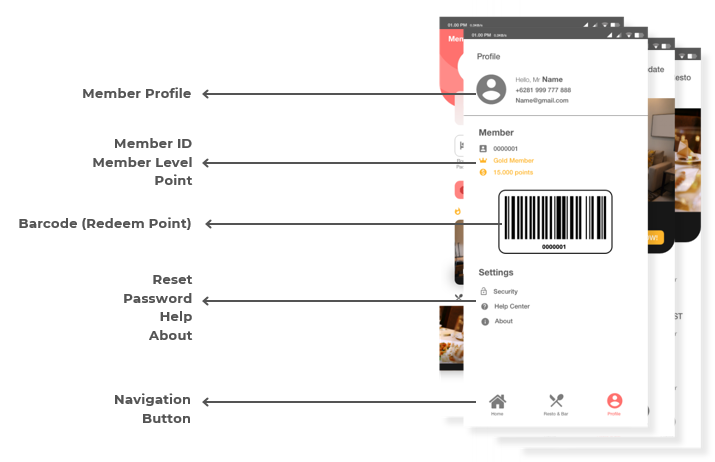Open the About text link
The image size is (715, 462).
(x=503, y=321)
